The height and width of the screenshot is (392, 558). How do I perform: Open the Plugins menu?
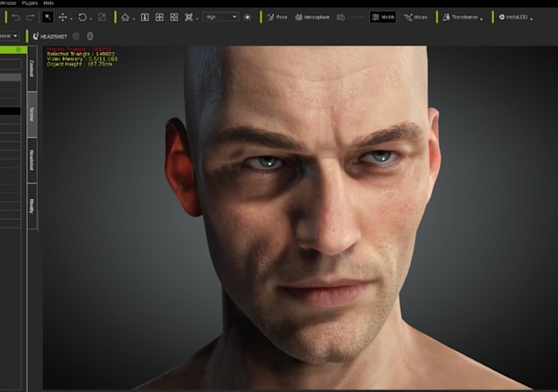(x=30, y=2)
